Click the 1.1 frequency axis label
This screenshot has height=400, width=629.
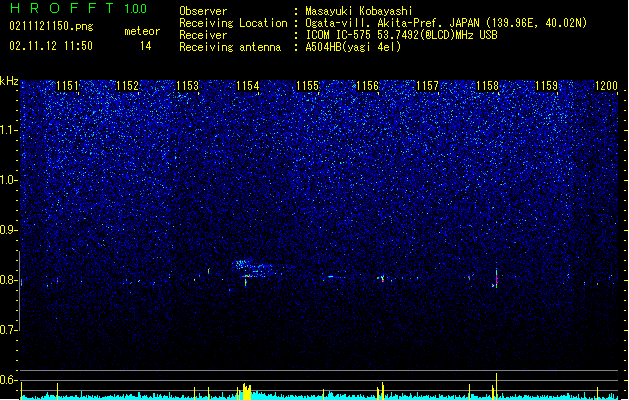click(x=9, y=130)
